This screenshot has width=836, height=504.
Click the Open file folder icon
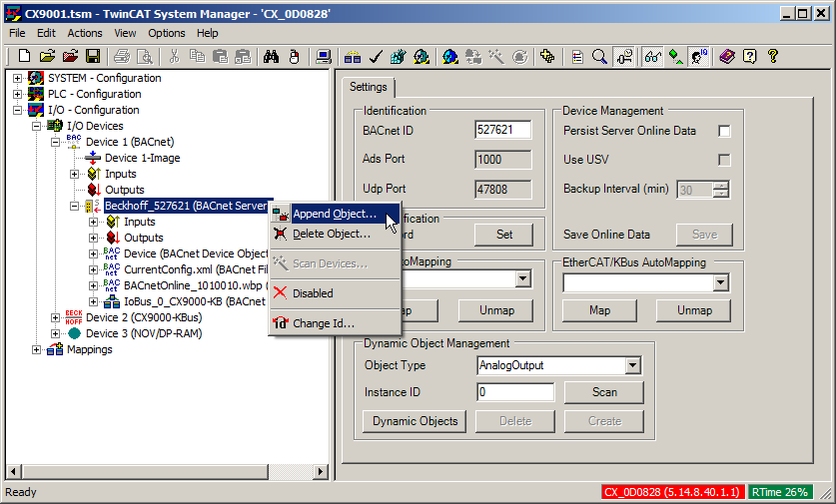(47, 56)
